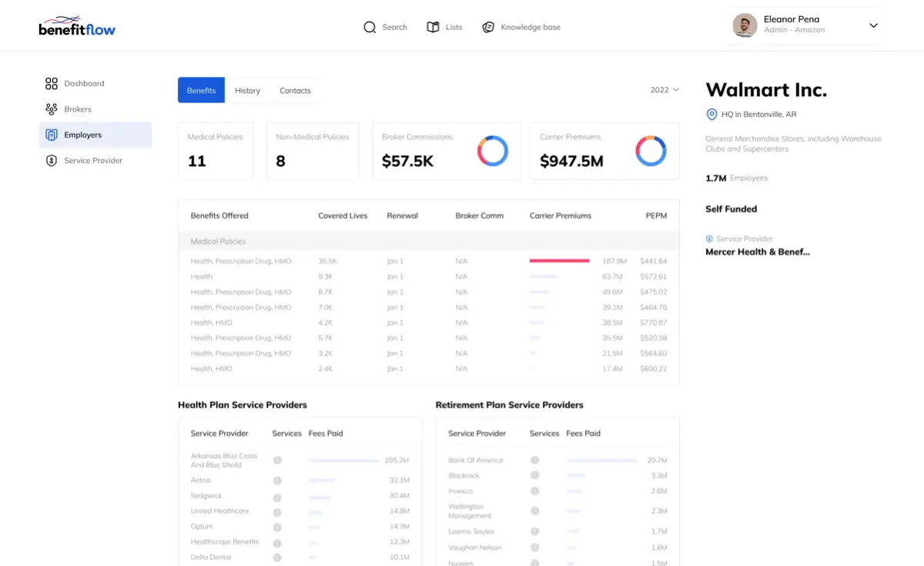Image resolution: width=924 pixels, height=566 pixels.
Task: Click services icon for Bank Of America
Action: pos(534,461)
